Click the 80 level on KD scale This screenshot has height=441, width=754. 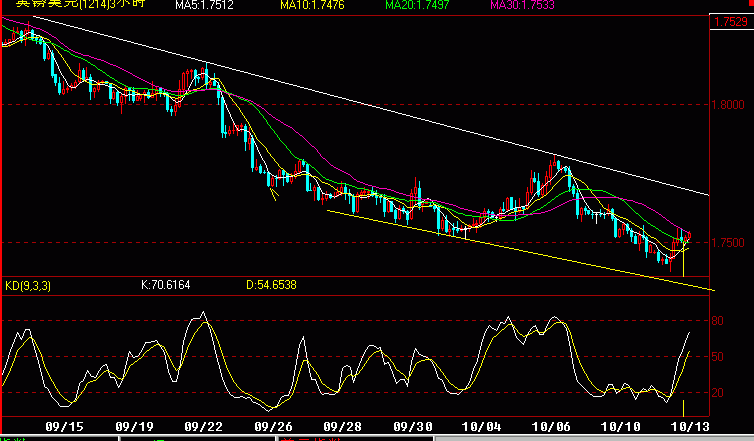(717, 321)
